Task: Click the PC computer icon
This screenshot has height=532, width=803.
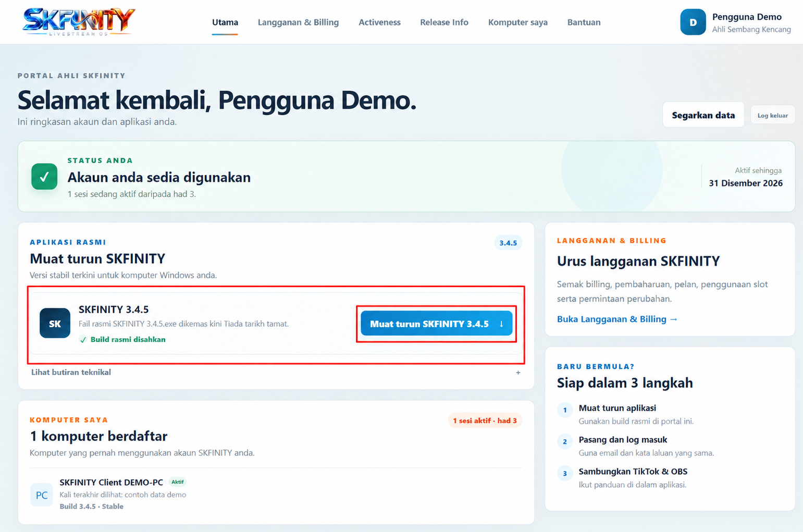Action: click(42, 495)
